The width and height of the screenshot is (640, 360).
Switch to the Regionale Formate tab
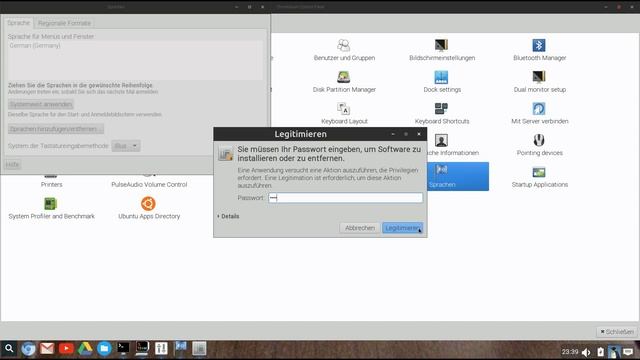tap(64, 23)
